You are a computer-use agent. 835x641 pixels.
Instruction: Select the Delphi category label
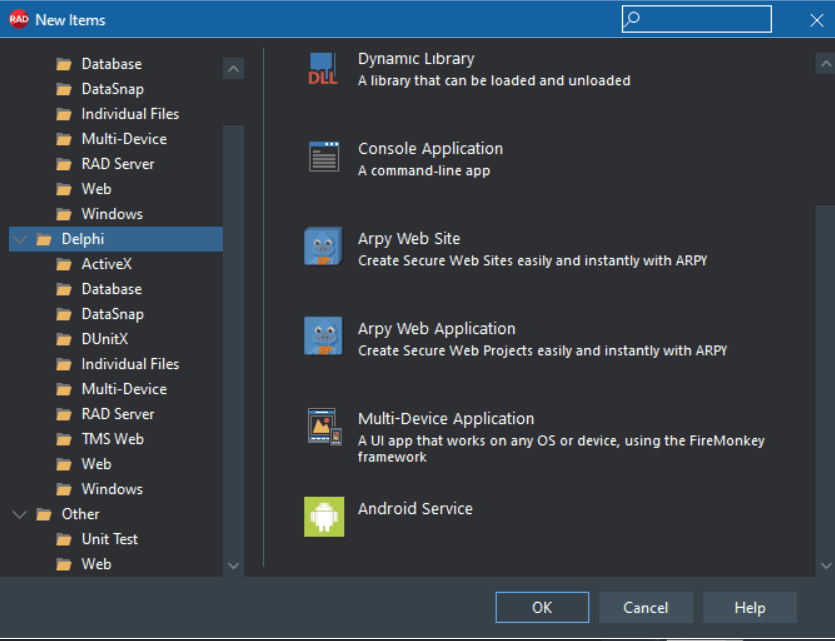pos(83,239)
